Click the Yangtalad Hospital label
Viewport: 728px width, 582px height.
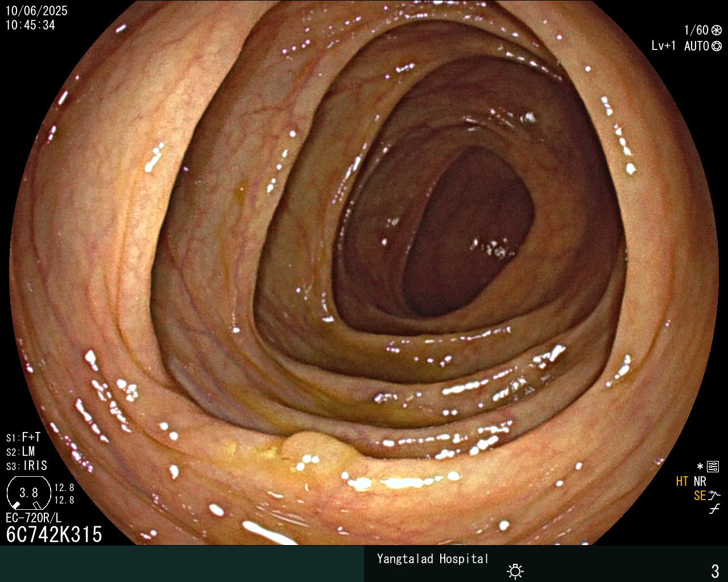pyautogui.click(x=433, y=559)
